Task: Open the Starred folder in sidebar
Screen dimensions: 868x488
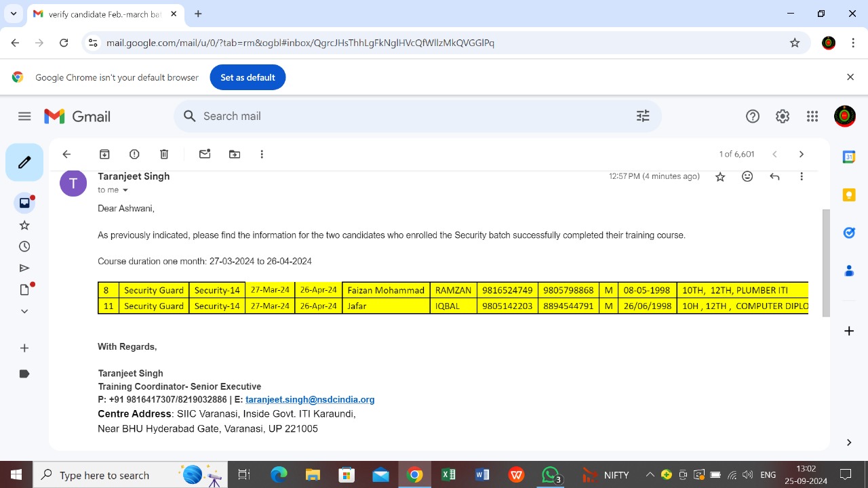Action: 24,225
